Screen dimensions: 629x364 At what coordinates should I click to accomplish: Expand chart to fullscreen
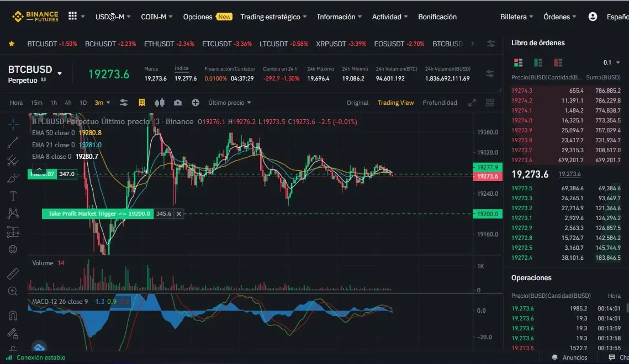(x=472, y=103)
